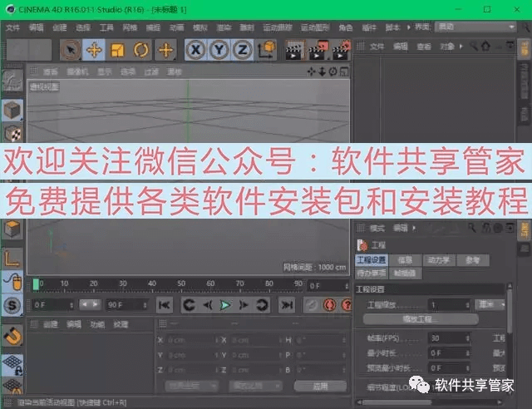Screen dimensions: 532x409
Task: Open the 编辑 menu in main menu bar
Action: coord(36,27)
